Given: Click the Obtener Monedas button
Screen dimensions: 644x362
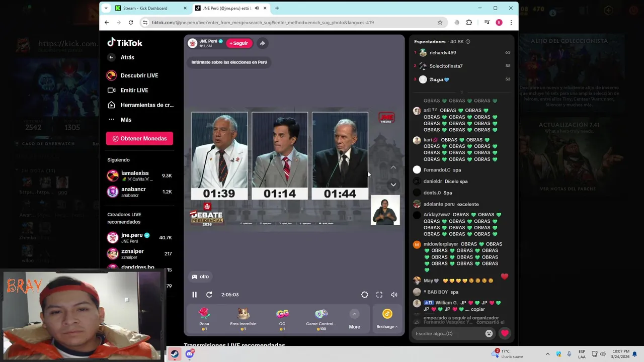Looking at the screenshot, I should [139, 139].
